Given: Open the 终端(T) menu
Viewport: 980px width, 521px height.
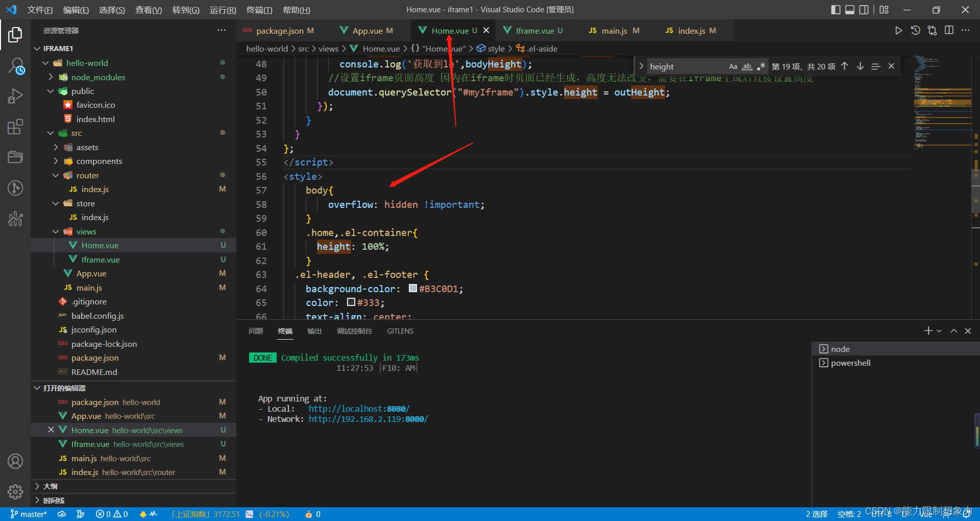Looking at the screenshot, I should tap(259, 10).
